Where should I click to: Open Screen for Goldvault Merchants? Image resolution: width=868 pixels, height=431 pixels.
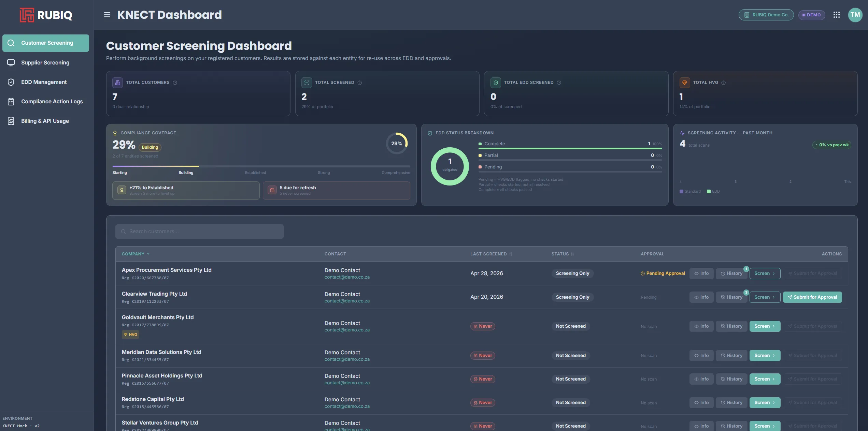765,326
